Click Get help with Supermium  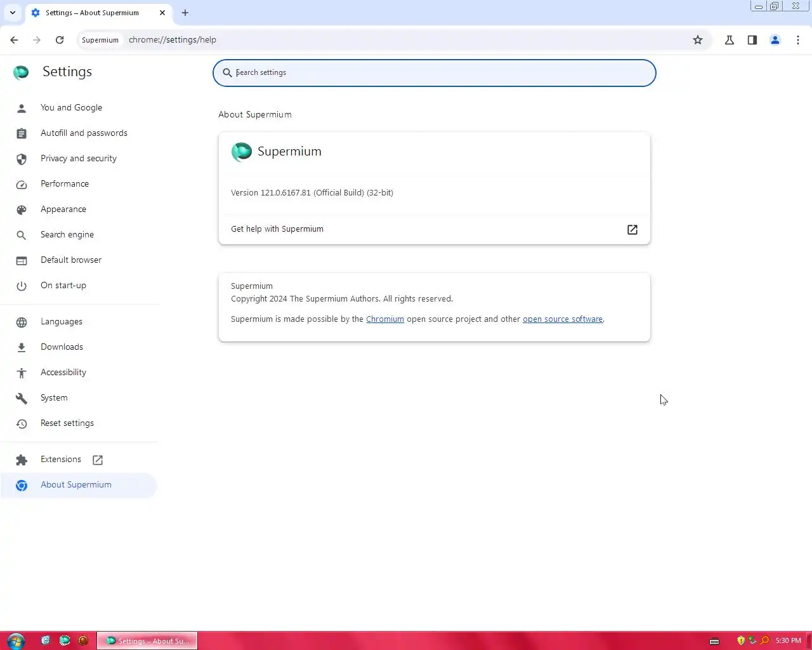(x=435, y=229)
